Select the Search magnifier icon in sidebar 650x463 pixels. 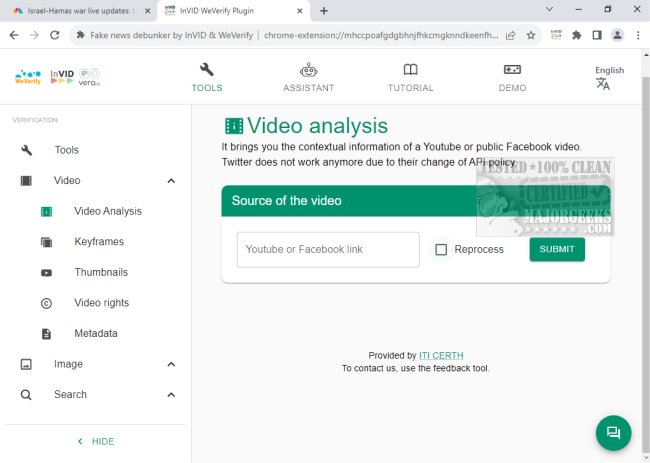[26, 395]
